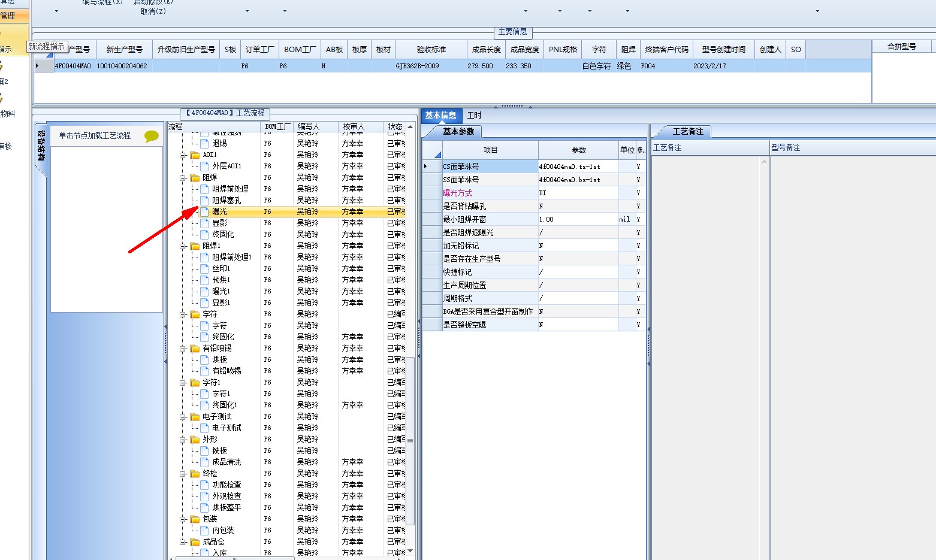
Task: Click the document icon beside 显影
Action: (204, 223)
